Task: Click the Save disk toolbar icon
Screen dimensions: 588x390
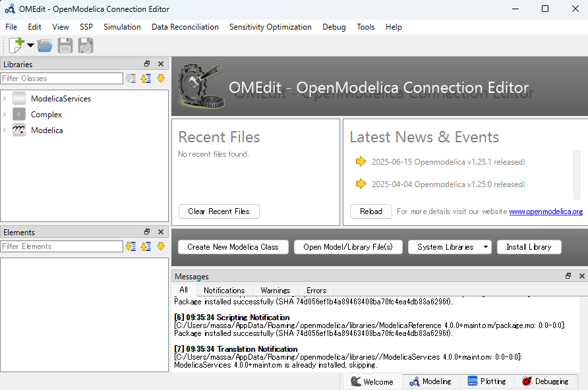Action: pos(65,45)
